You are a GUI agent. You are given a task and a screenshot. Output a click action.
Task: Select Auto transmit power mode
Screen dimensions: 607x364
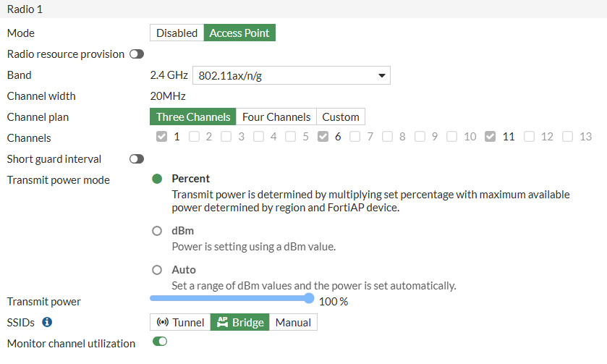[157, 270]
